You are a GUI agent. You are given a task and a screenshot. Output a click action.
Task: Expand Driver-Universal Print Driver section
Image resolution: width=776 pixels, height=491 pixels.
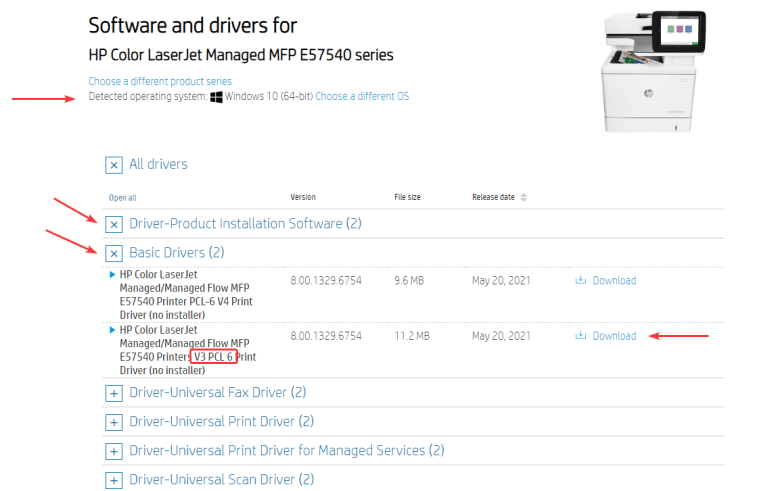(114, 422)
